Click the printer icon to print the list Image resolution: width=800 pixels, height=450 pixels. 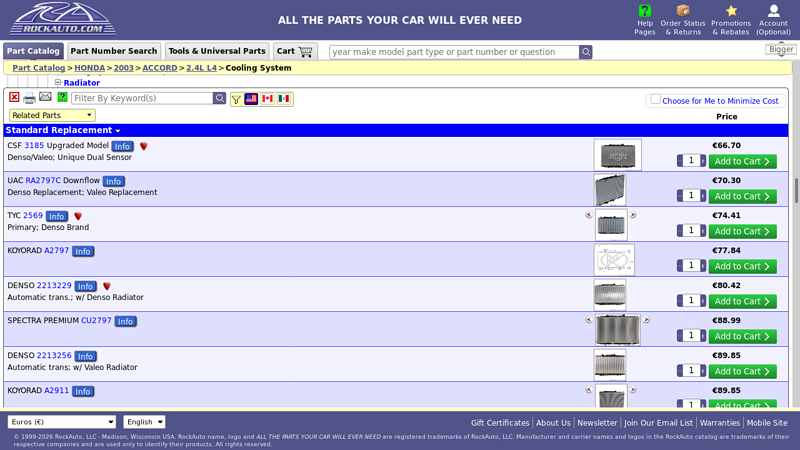click(x=30, y=97)
